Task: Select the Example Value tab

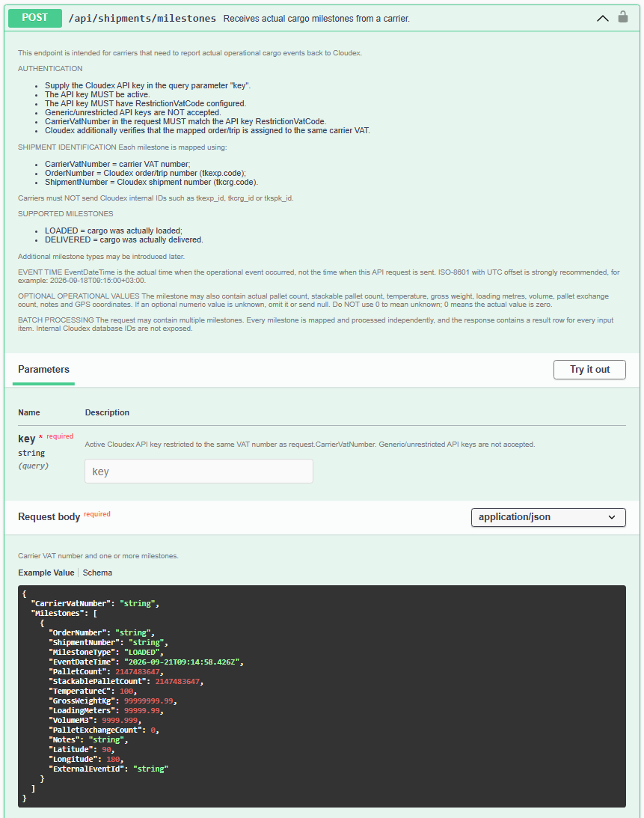Action: (46, 573)
